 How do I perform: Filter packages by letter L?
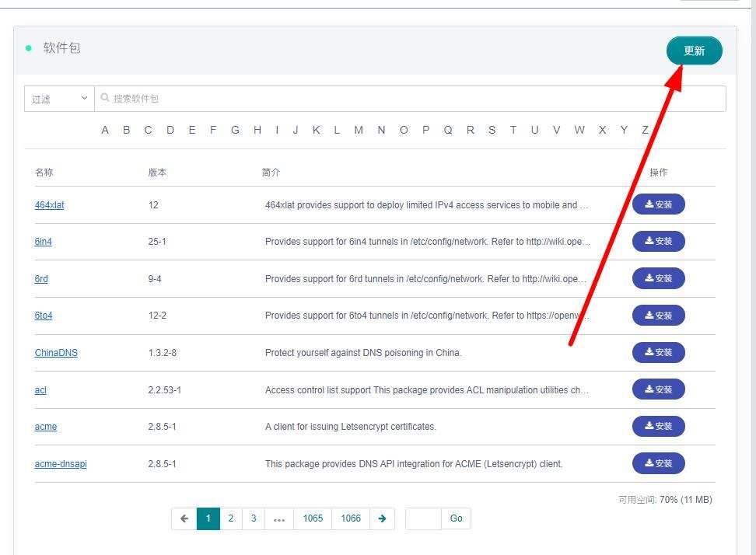[337, 130]
